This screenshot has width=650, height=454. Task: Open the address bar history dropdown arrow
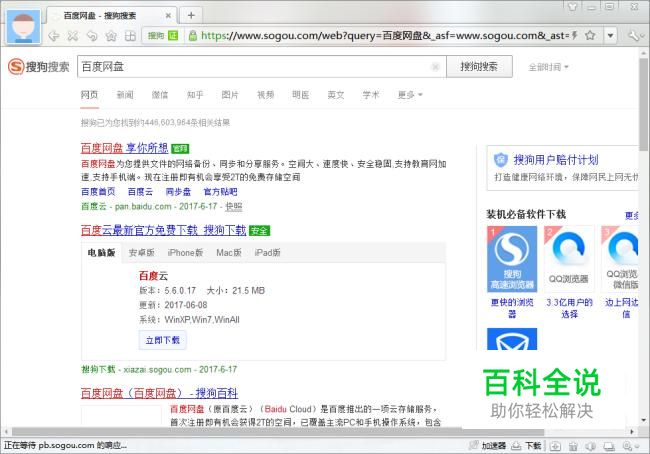point(610,36)
